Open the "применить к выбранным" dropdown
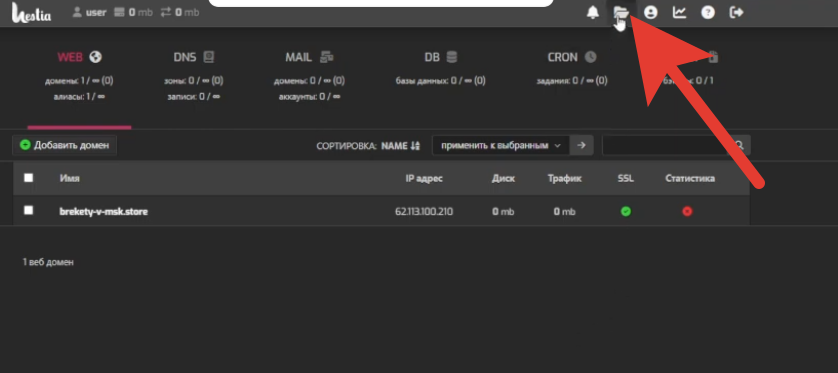The image size is (838, 373). 501,145
